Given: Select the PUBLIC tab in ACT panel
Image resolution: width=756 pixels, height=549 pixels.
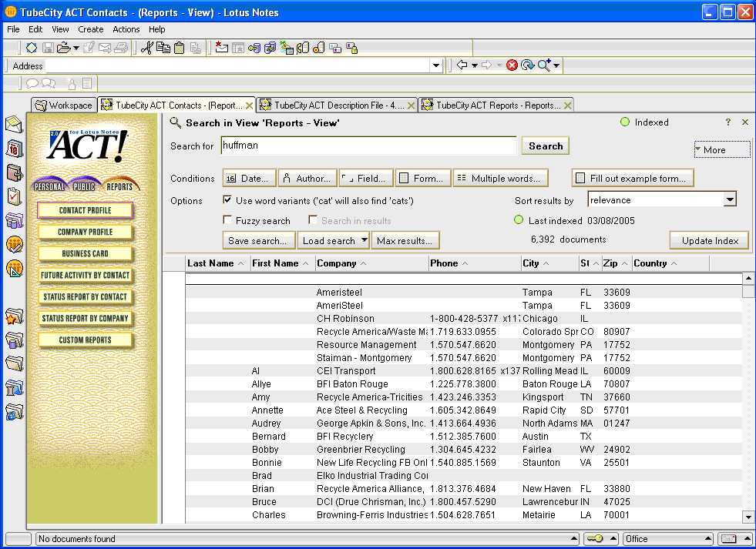Looking at the screenshot, I should (84, 186).
